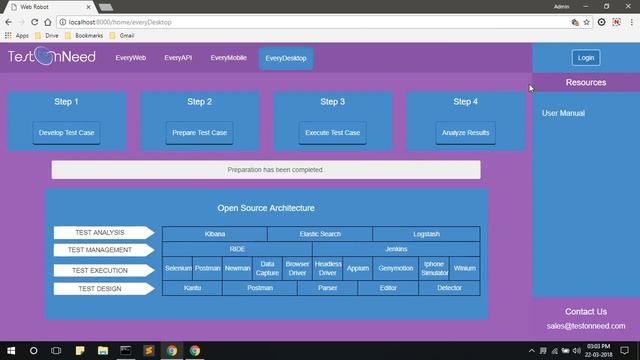The image size is (640, 360).
Task: Click the Elastic Search cell
Action: pos(320,234)
